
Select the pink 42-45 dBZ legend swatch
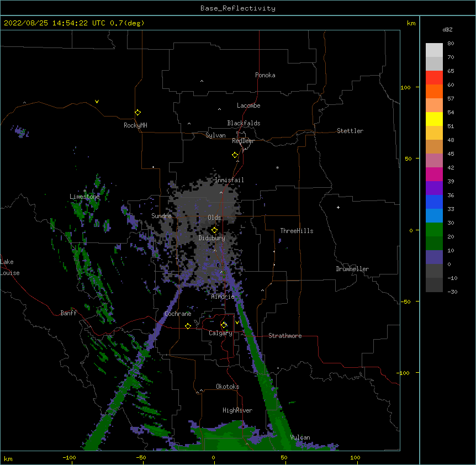click(434, 161)
